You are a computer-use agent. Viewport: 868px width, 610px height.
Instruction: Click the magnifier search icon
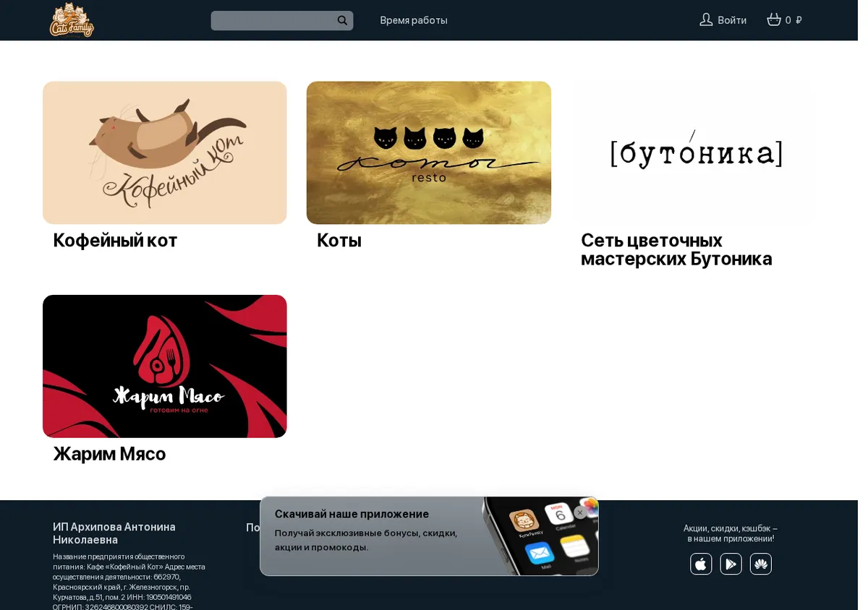(342, 20)
